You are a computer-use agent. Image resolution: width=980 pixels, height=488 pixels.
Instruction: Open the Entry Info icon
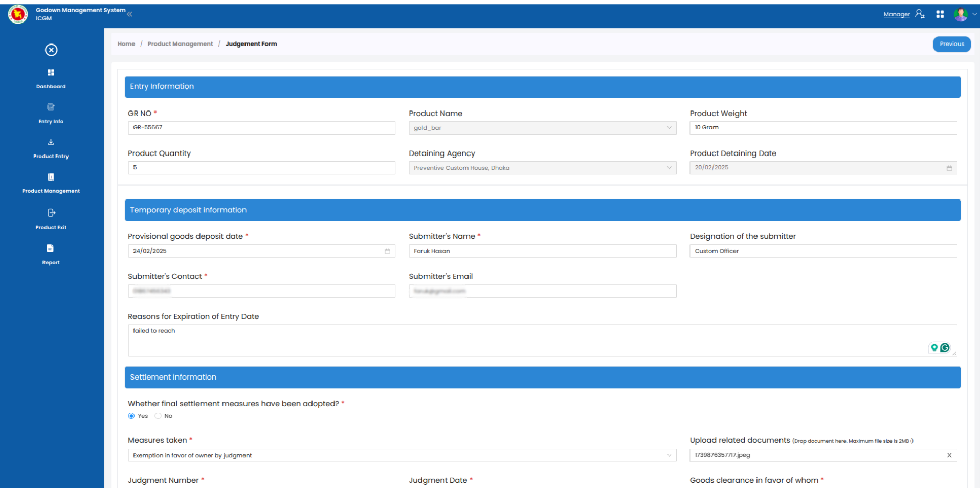(x=51, y=107)
